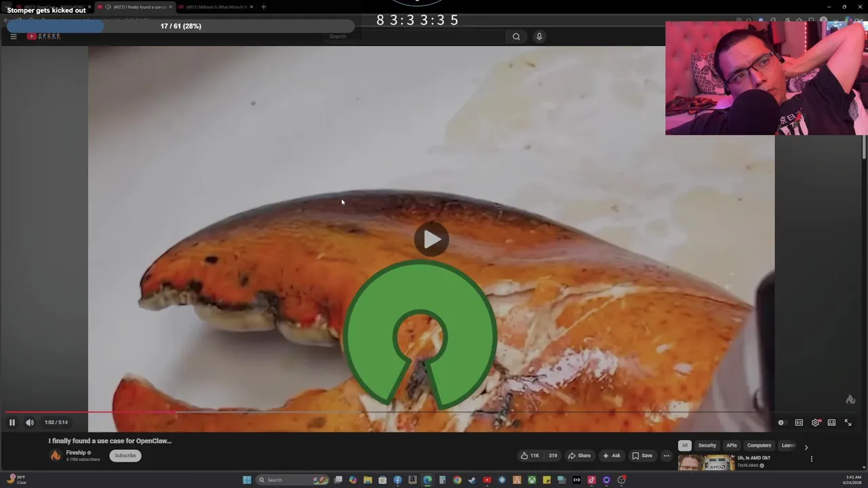The height and width of the screenshot is (488, 868).
Task: Open Sticky Notes from the taskbar
Action: 547,480
